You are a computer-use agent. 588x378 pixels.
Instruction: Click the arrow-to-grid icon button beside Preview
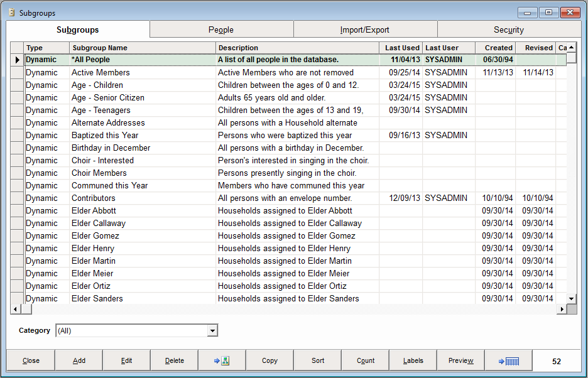point(508,360)
